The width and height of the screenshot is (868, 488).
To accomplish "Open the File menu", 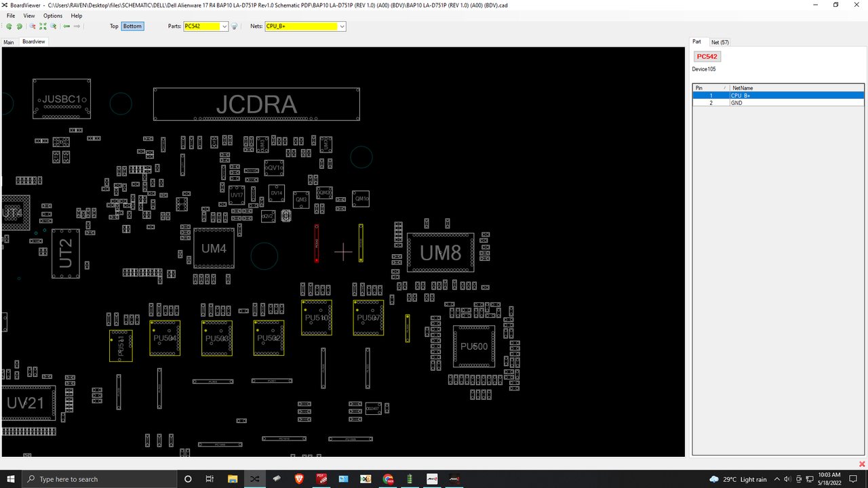I will click(11, 16).
